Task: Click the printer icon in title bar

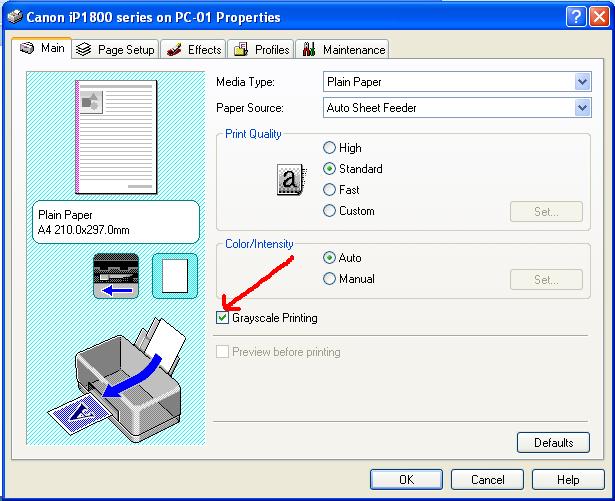Action: [15, 16]
